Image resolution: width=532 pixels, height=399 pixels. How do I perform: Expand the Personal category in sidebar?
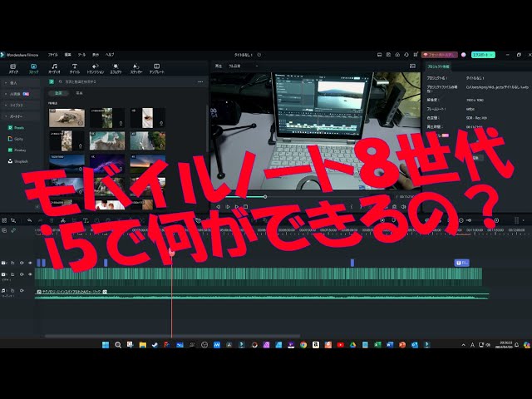pos(20,83)
